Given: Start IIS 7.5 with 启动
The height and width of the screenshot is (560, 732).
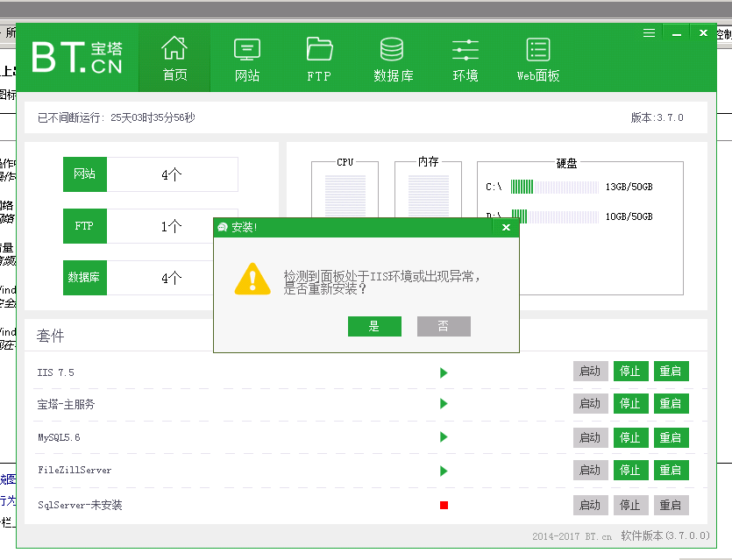Looking at the screenshot, I should [591, 372].
